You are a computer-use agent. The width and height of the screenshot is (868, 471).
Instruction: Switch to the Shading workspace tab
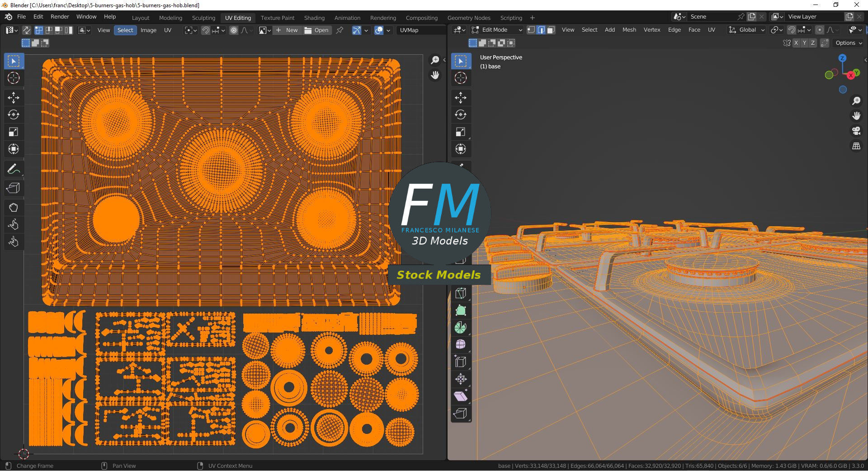(314, 18)
